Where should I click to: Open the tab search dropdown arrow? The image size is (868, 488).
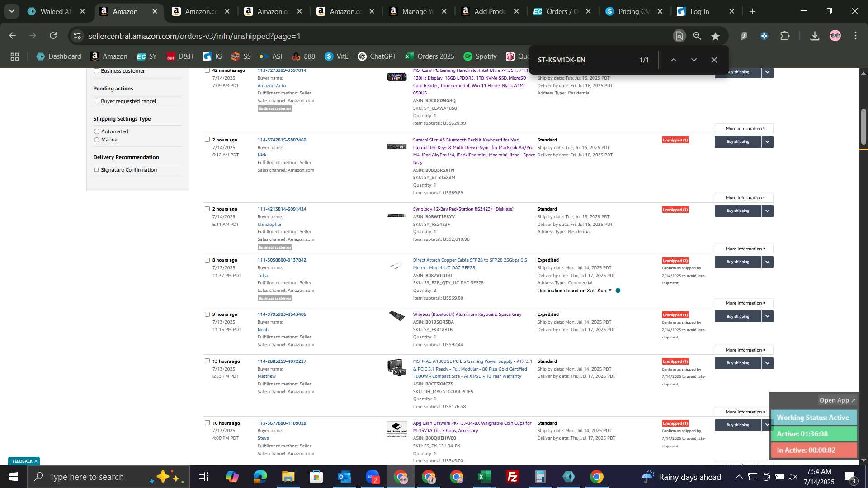click(x=11, y=11)
